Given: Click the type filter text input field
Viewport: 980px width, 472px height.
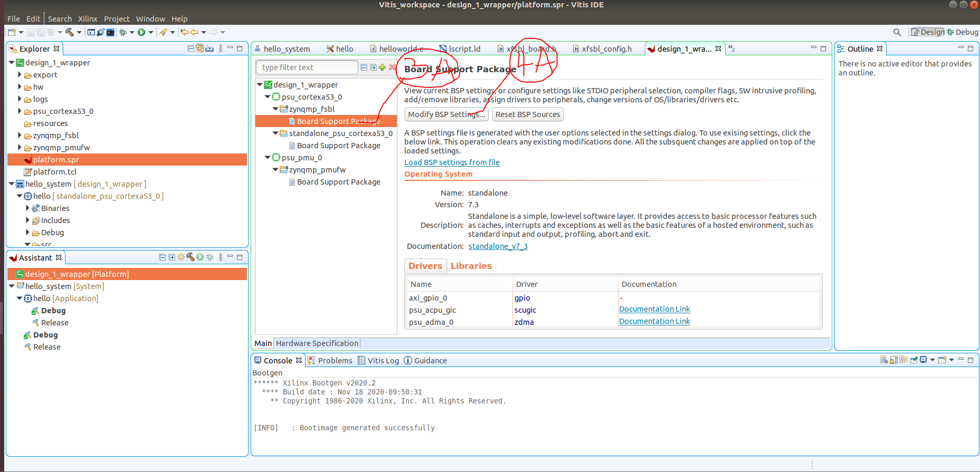Looking at the screenshot, I should pos(307,67).
